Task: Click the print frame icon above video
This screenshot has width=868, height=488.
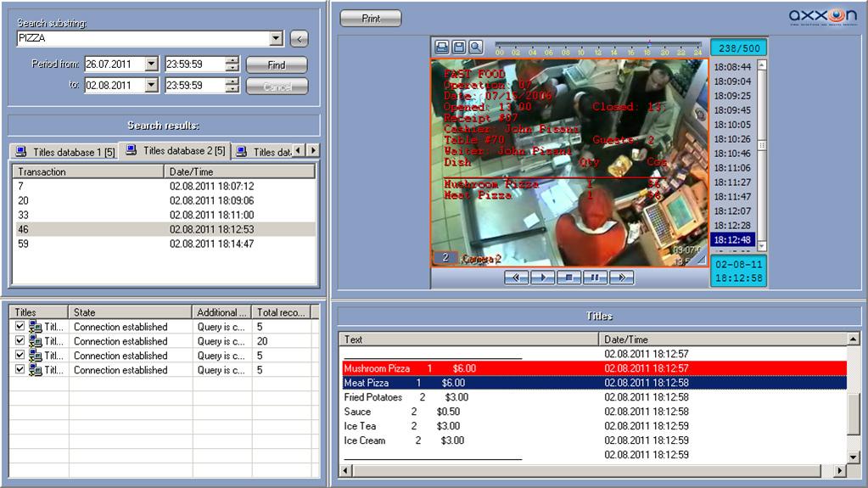Action: tap(442, 47)
